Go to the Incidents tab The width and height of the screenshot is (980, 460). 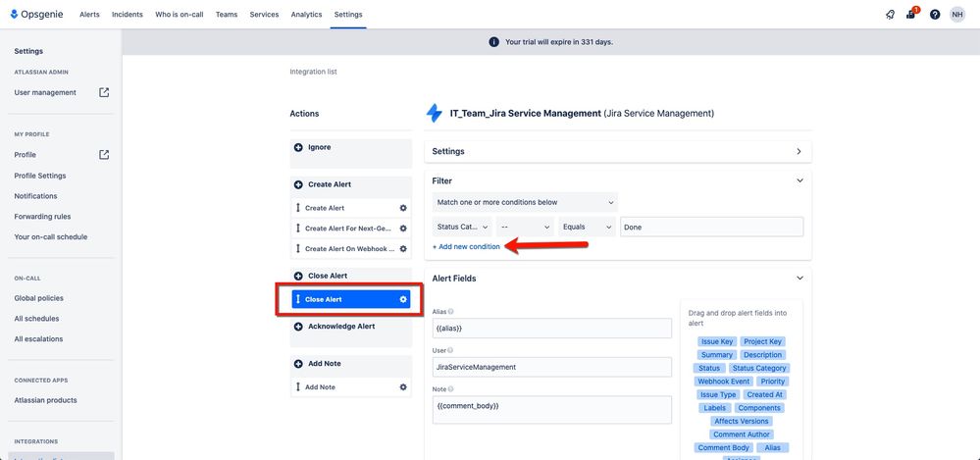point(128,15)
